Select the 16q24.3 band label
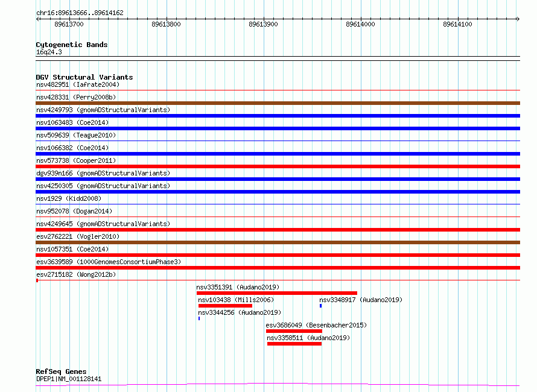The width and height of the screenshot is (537, 392). [49, 52]
